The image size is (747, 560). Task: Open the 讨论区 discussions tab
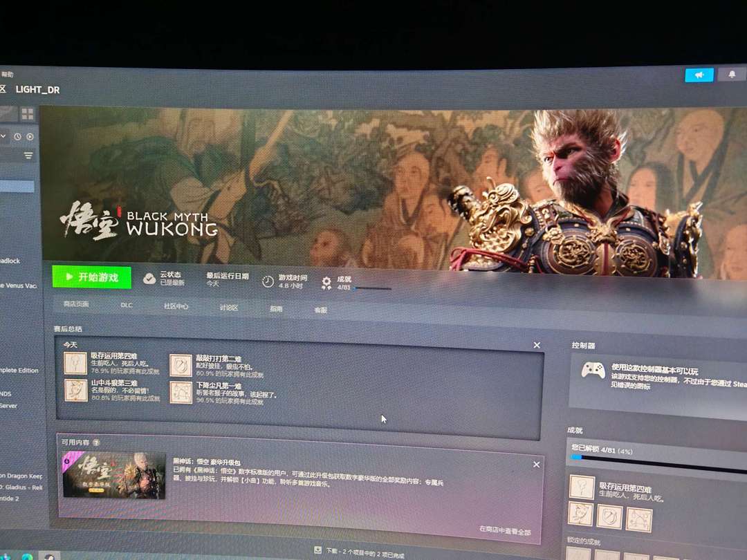pyautogui.click(x=229, y=308)
